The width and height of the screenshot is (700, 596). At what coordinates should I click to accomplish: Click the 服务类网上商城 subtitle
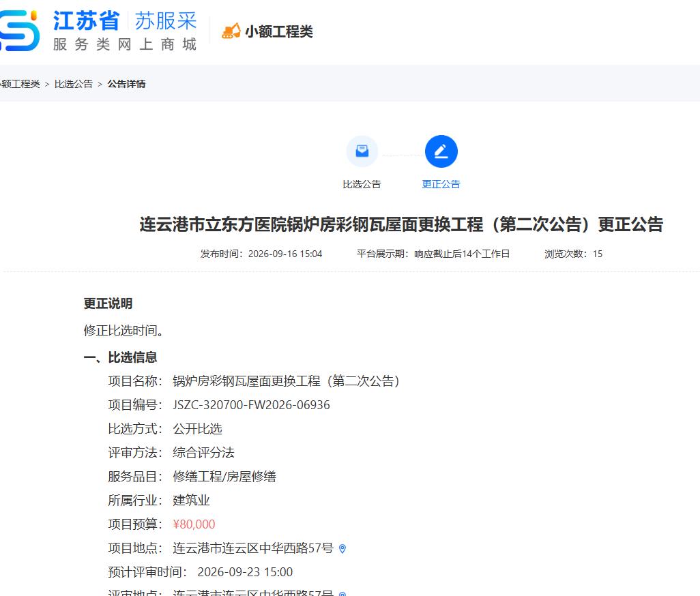[125, 44]
